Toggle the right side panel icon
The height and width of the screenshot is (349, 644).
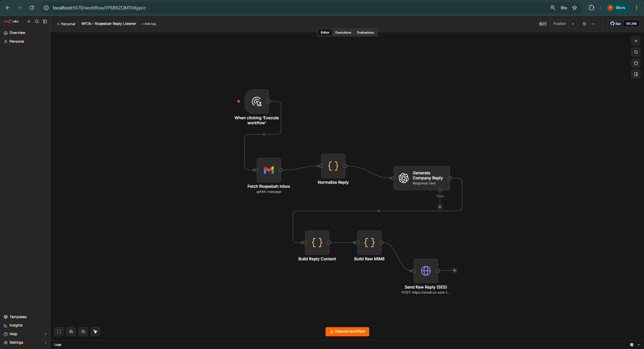point(636,74)
